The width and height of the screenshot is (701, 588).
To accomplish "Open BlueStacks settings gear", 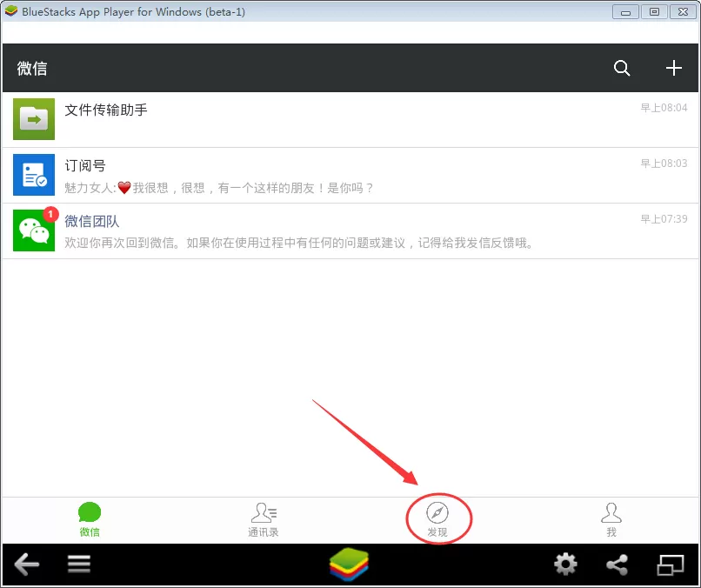I will [x=565, y=565].
